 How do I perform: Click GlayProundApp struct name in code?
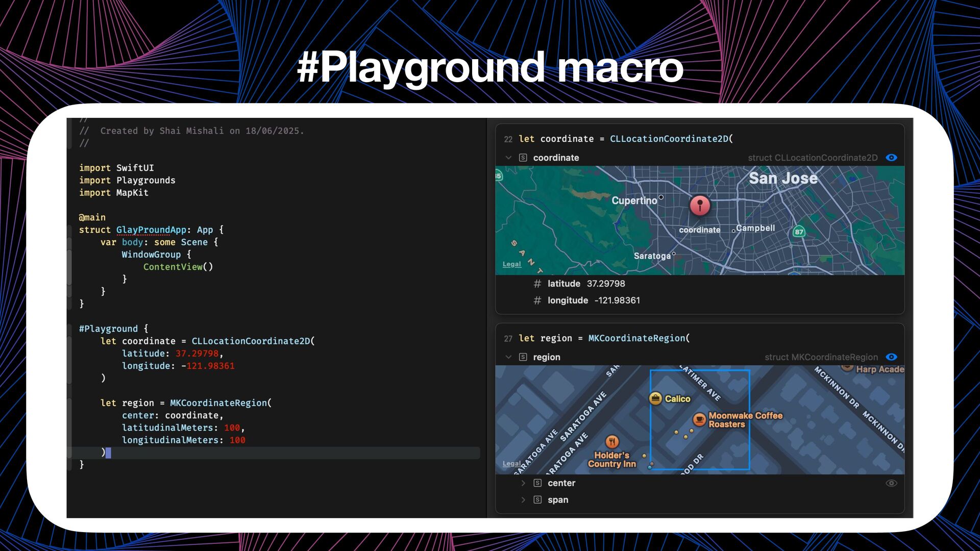[x=151, y=230]
